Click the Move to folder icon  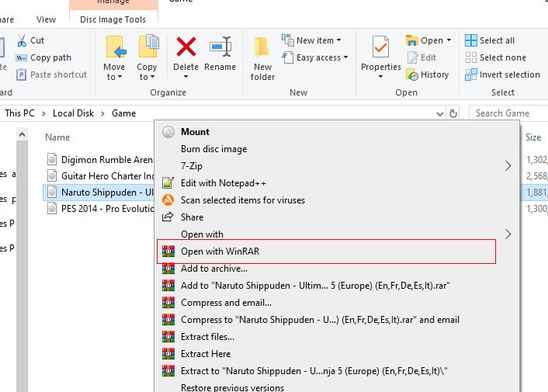click(x=114, y=47)
